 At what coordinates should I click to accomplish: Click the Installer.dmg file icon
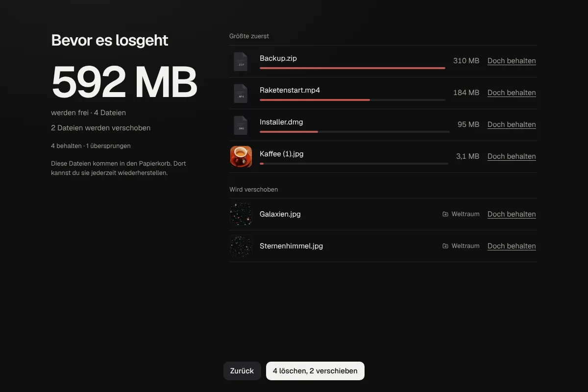(241, 125)
